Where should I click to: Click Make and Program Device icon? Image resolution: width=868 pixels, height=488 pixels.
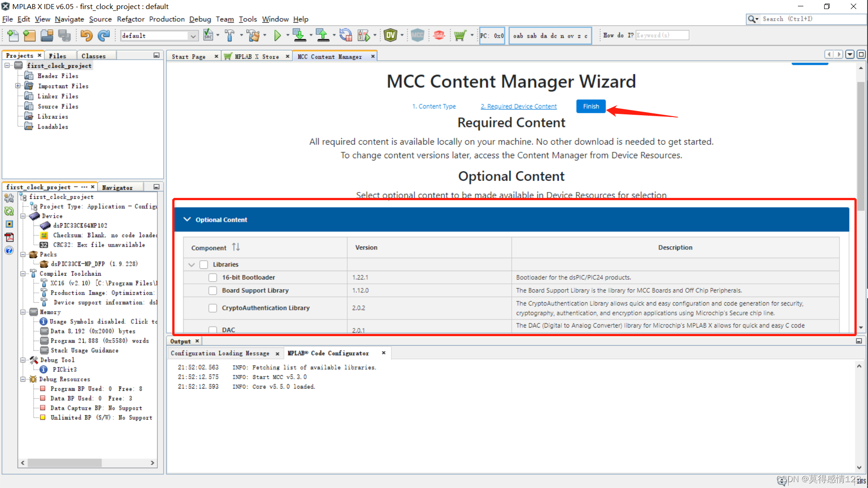[x=299, y=35]
